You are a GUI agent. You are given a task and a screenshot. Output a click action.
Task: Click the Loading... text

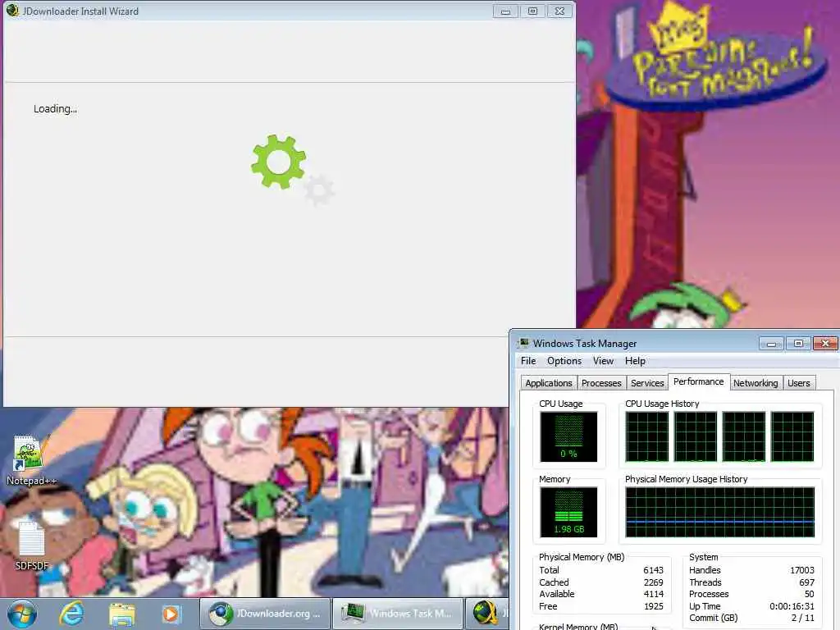coord(55,109)
